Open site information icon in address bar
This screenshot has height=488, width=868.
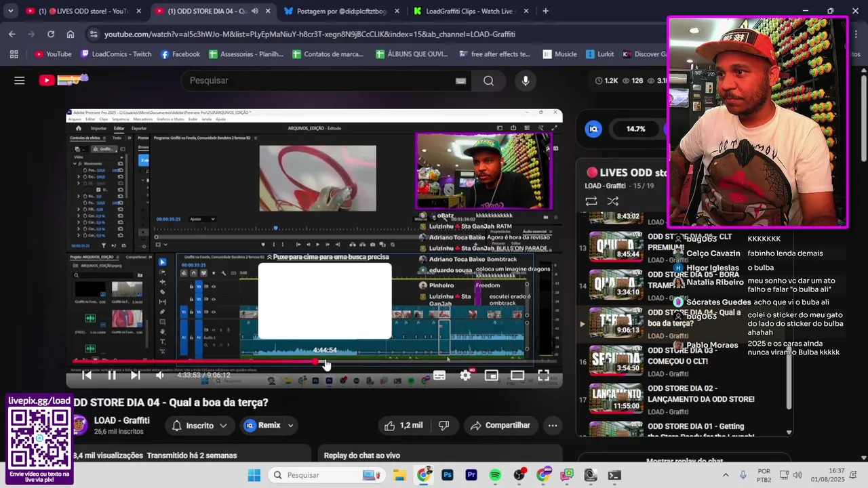[x=95, y=34]
